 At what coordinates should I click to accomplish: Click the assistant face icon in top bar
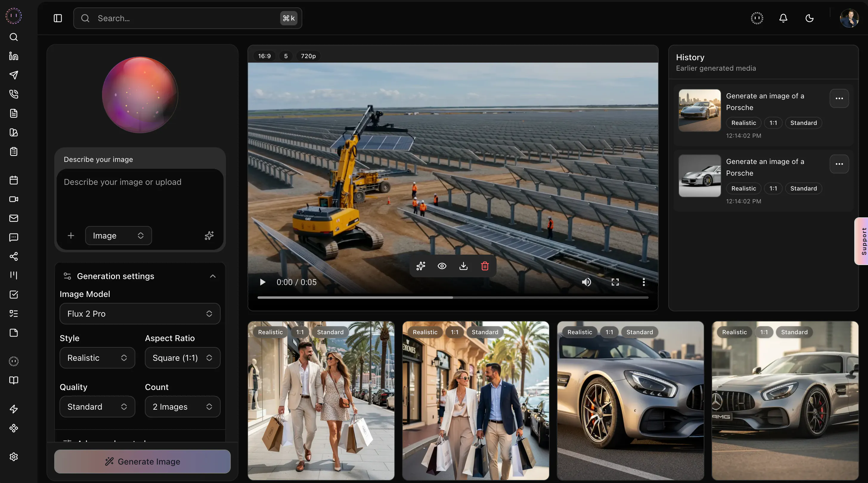point(757,18)
